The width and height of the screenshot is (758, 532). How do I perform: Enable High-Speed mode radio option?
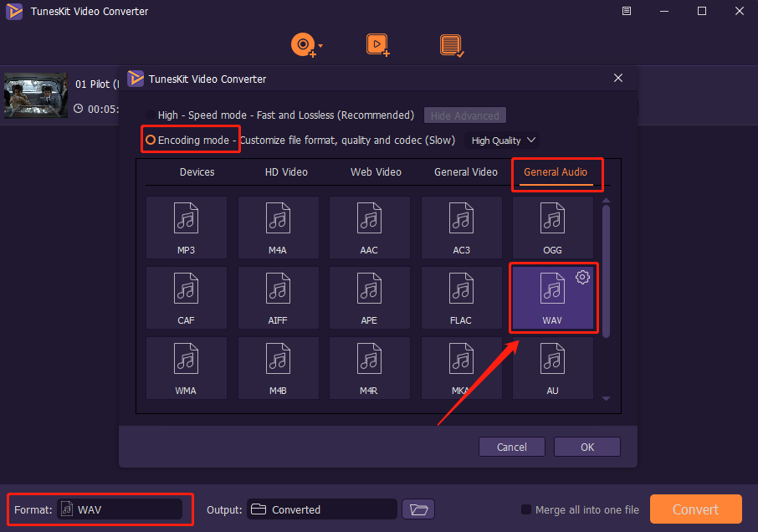151,115
